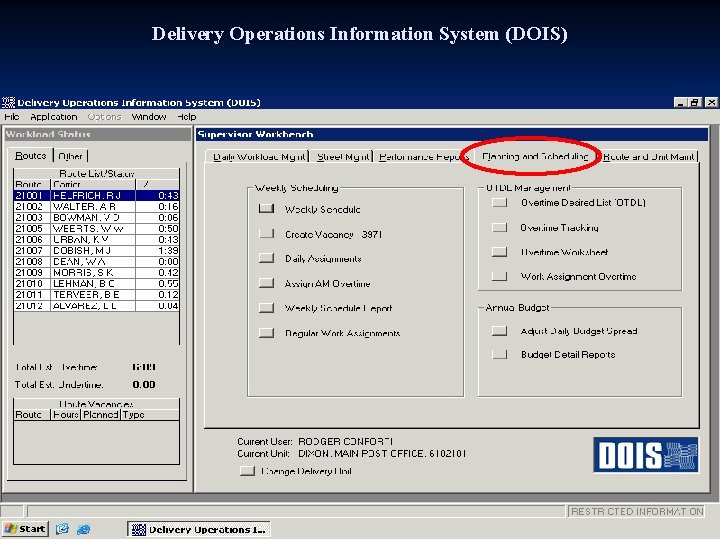Open Adjust Daily Budget Spread
This screenshot has height=540, width=720.
pyautogui.click(x=500, y=331)
